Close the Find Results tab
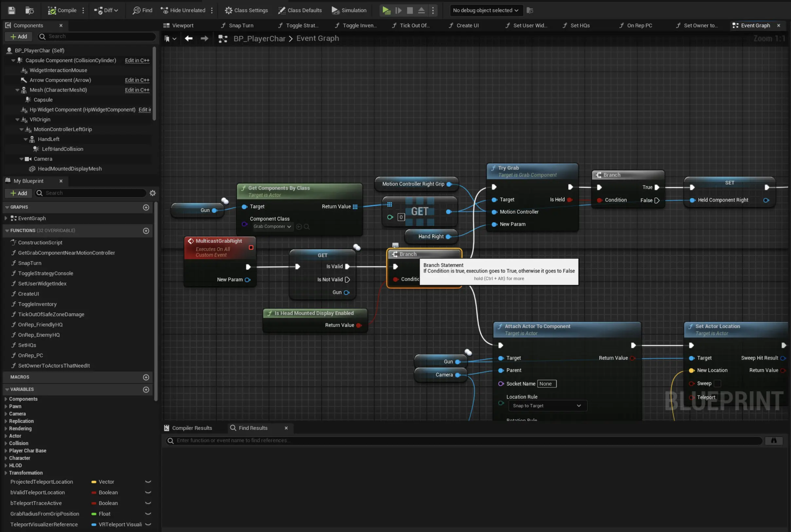The width and height of the screenshot is (791, 532). (x=286, y=428)
